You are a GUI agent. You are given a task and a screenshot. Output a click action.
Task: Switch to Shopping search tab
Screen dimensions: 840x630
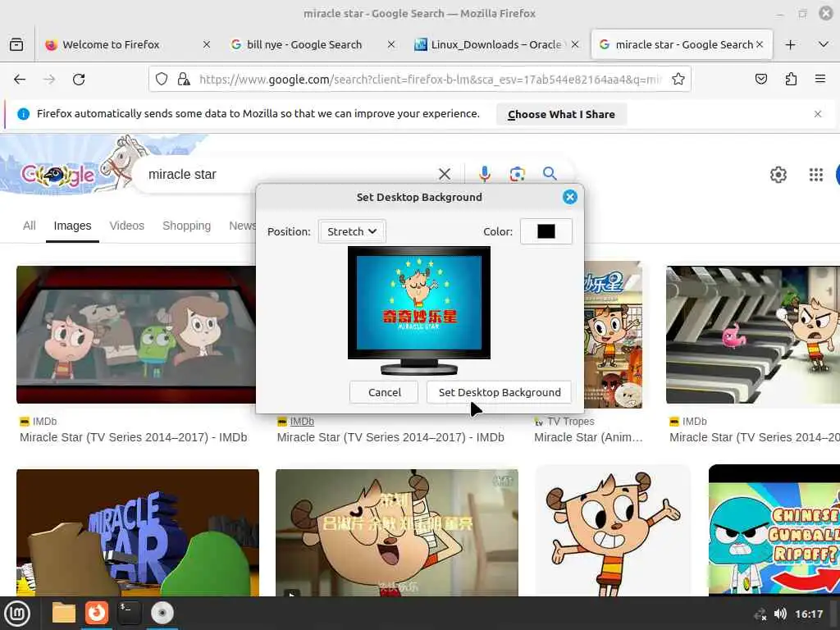186,226
